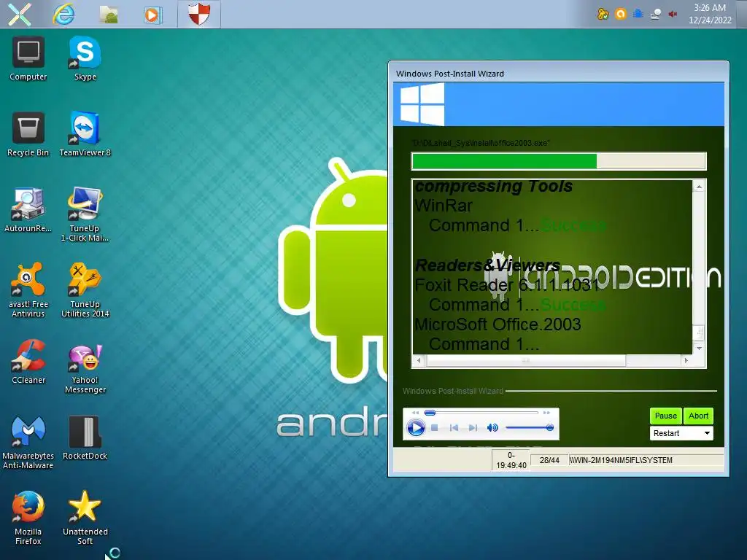Click the 19:49:40 elapsed time field
The image size is (747, 560).
(x=511, y=461)
